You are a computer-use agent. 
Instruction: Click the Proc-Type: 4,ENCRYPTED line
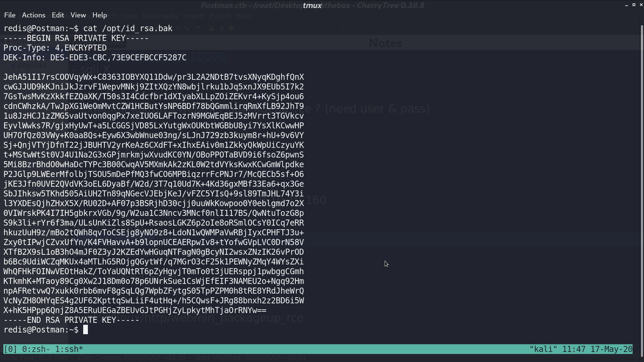click(55, 48)
